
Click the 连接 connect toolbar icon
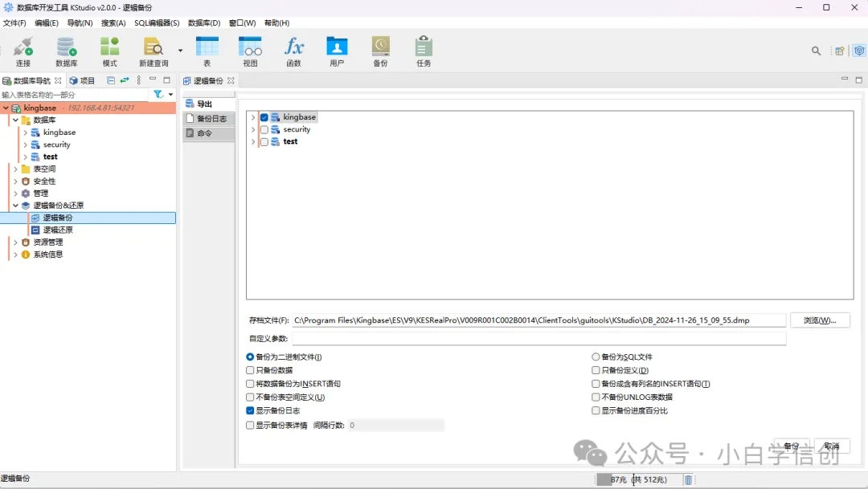click(x=23, y=51)
